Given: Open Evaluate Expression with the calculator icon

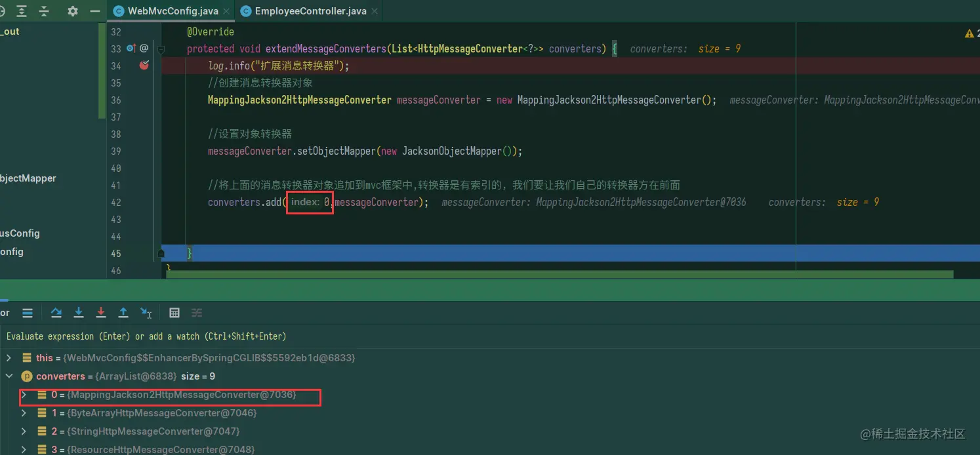Looking at the screenshot, I should click(174, 313).
